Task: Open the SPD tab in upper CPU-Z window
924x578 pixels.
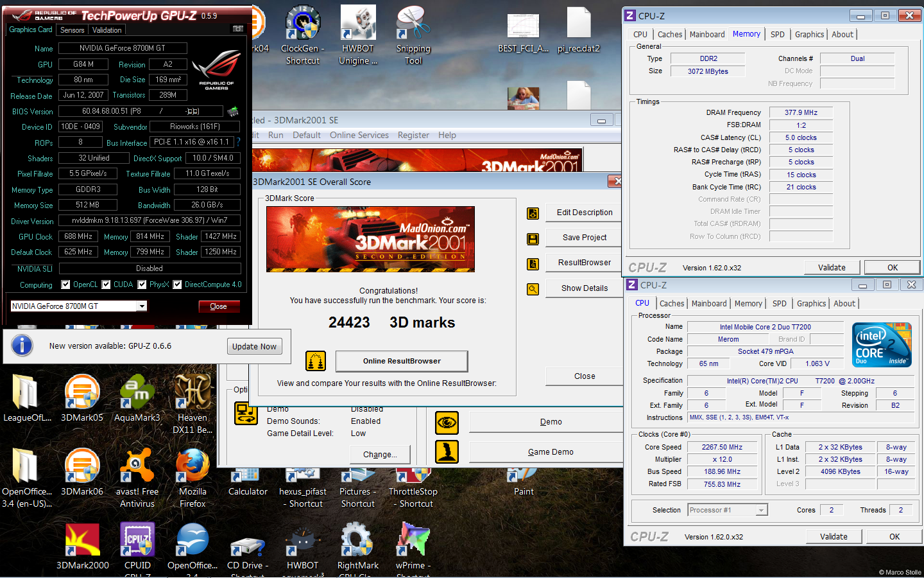Action: [777, 35]
